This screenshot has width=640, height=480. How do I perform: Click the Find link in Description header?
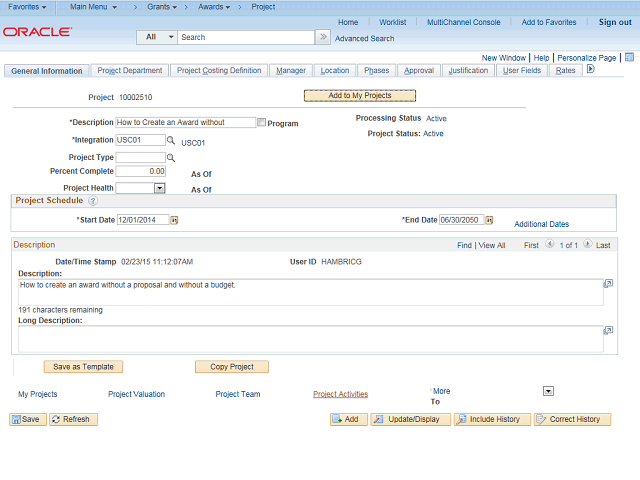click(464, 245)
